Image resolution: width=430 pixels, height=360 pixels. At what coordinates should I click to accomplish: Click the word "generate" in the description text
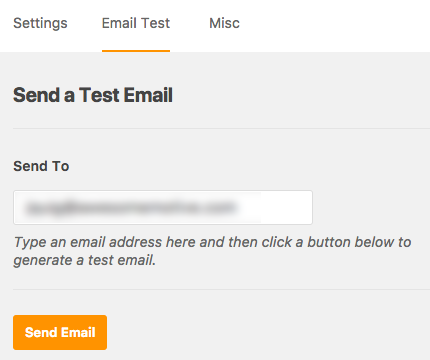[42, 260]
